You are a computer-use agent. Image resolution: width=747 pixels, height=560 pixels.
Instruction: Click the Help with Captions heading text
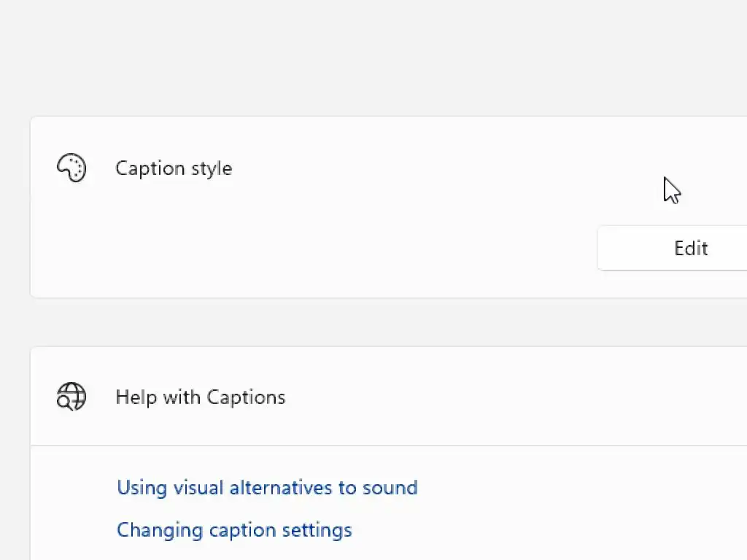click(x=200, y=397)
